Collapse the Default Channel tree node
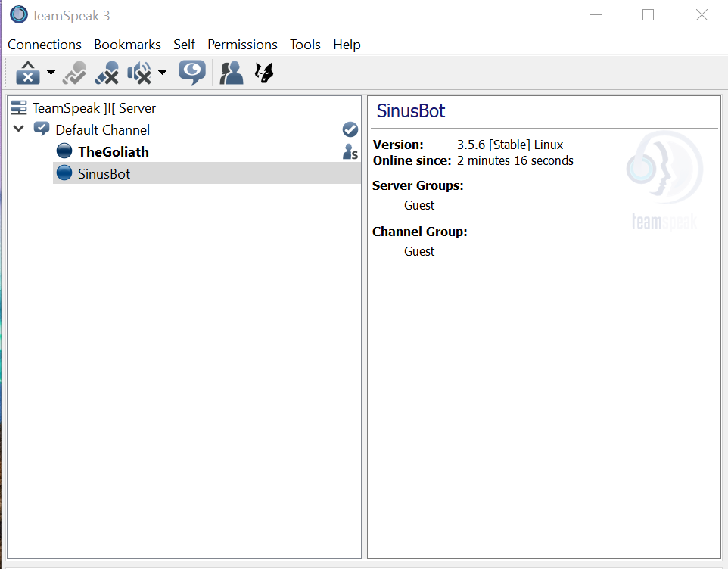The width and height of the screenshot is (728, 569). 19,129
